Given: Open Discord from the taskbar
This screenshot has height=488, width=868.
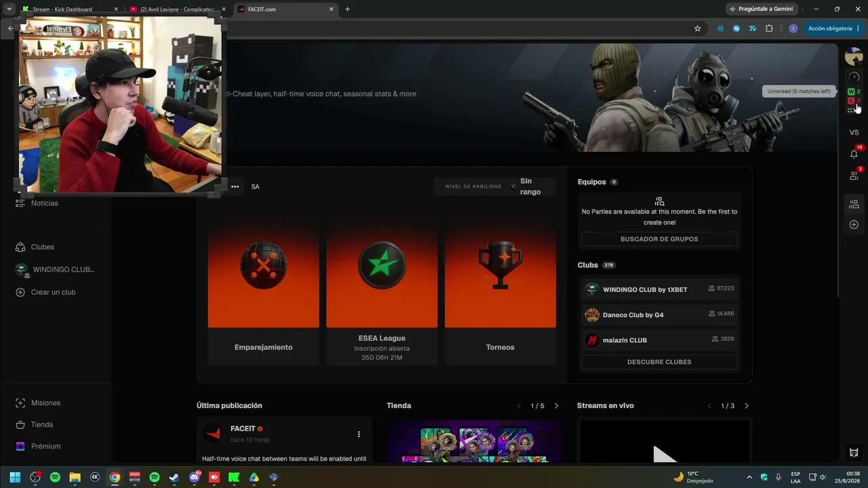Looking at the screenshot, I should (x=195, y=477).
